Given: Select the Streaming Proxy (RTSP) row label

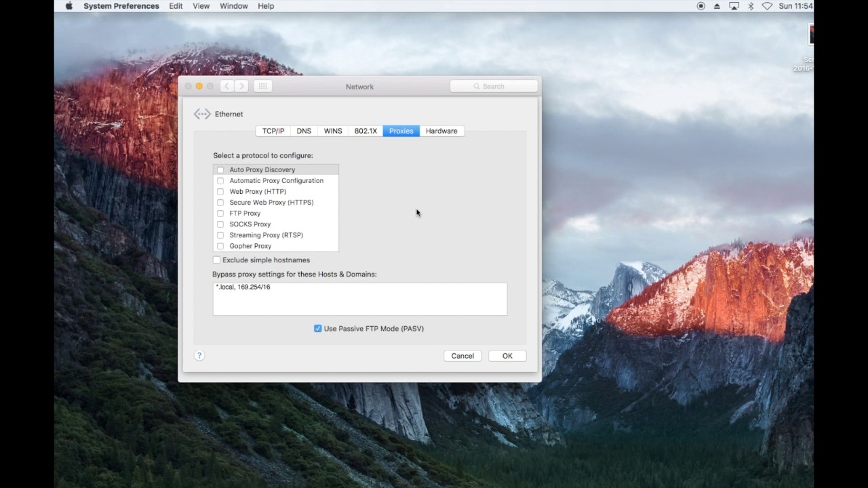Looking at the screenshot, I should pyautogui.click(x=267, y=235).
